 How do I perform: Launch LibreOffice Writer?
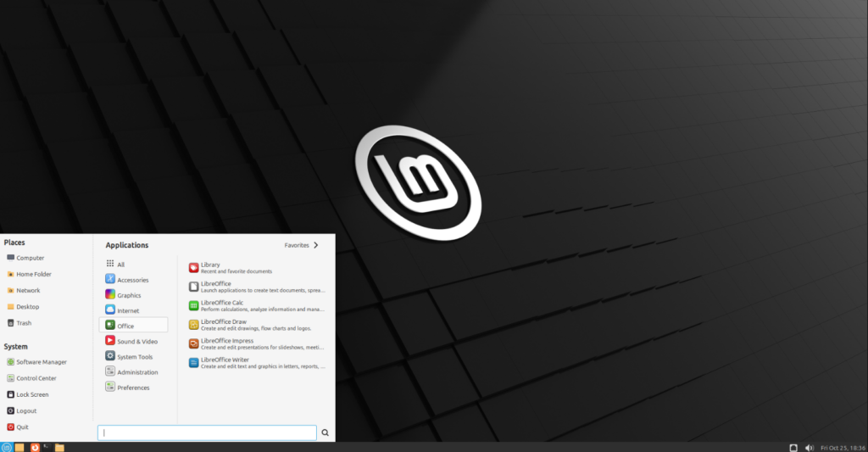click(x=257, y=363)
